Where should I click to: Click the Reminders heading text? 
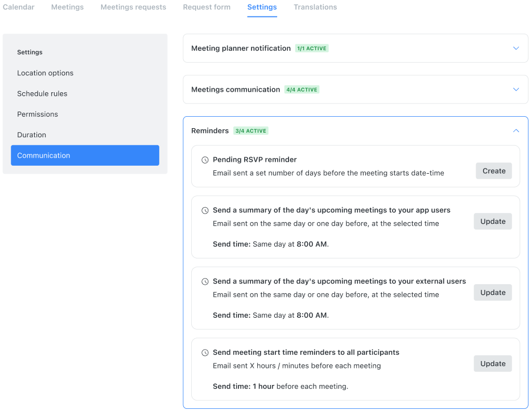[210, 131]
